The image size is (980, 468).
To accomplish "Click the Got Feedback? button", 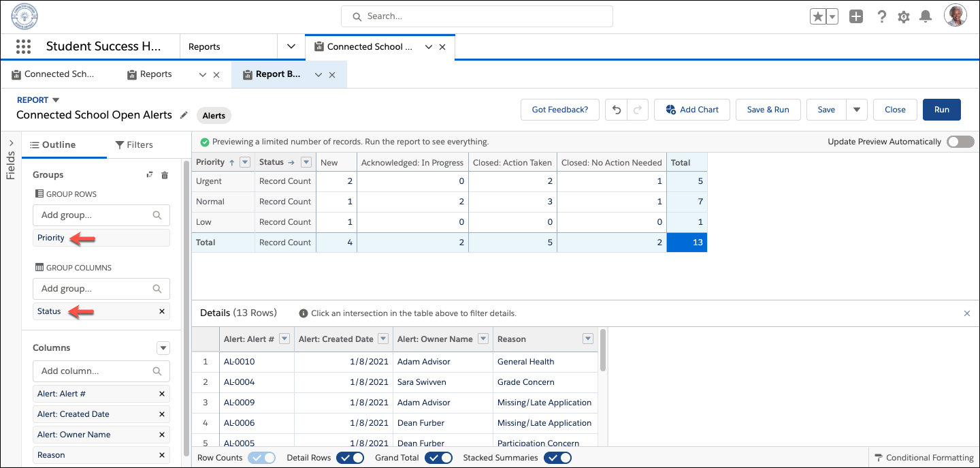I will click(560, 110).
